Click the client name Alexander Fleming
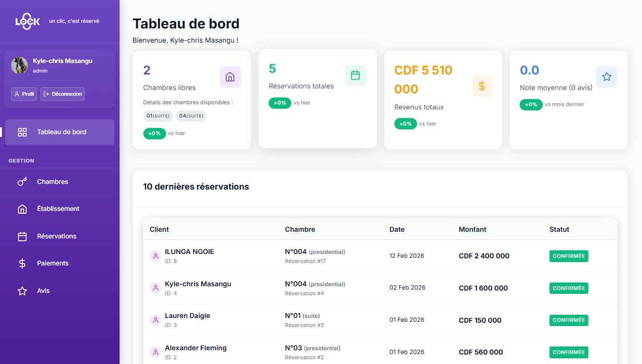642x364 pixels. pyautogui.click(x=196, y=348)
